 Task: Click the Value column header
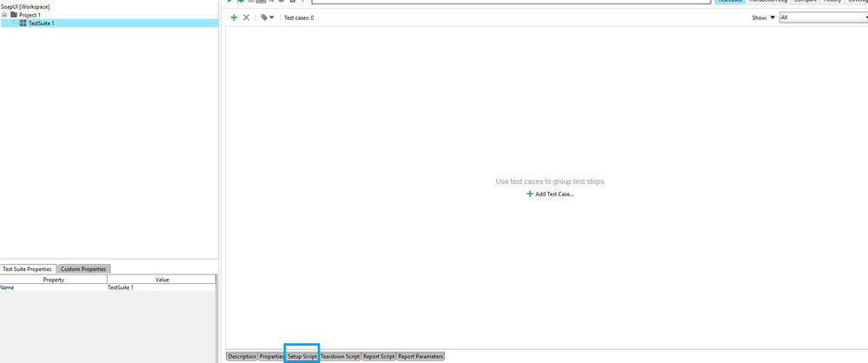pos(162,280)
